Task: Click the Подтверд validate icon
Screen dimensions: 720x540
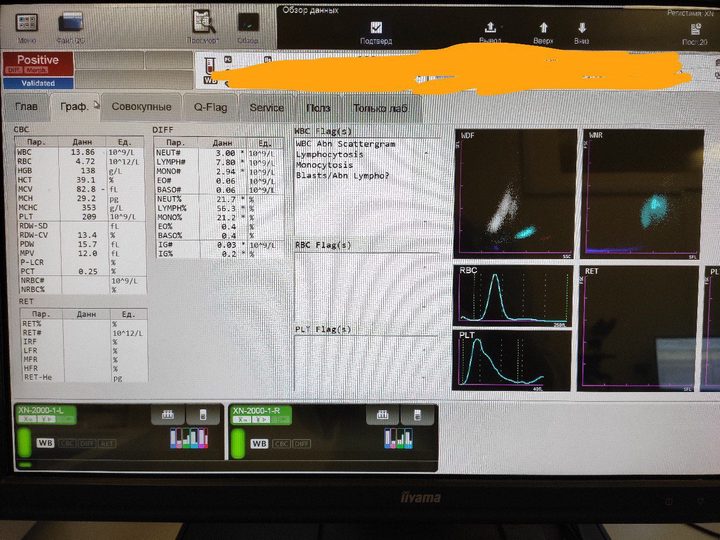Action: pos(376,28)
